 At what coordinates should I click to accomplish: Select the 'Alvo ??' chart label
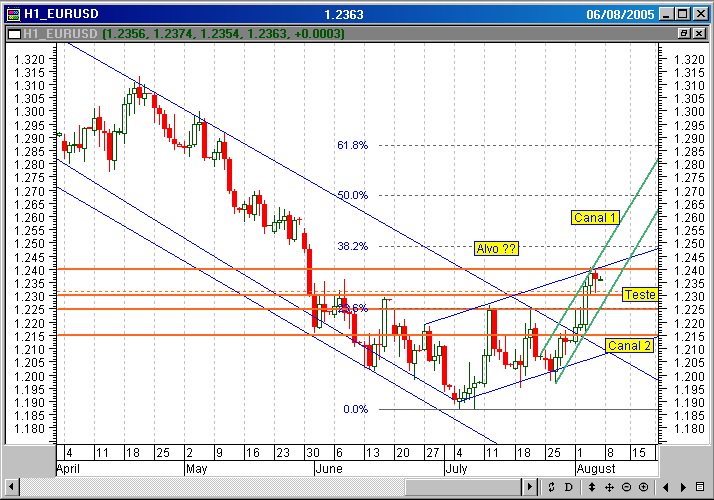coord(496,248)
